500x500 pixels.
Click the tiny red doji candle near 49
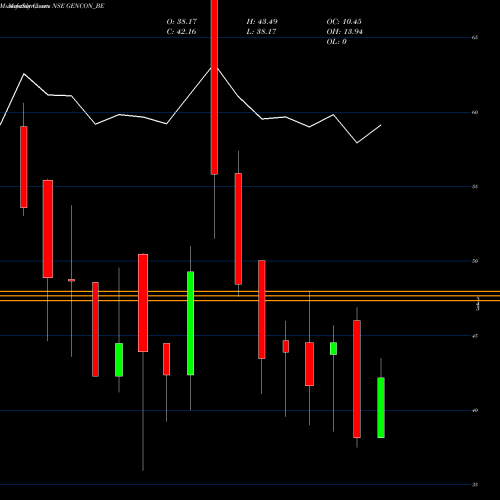click(71, 280)
